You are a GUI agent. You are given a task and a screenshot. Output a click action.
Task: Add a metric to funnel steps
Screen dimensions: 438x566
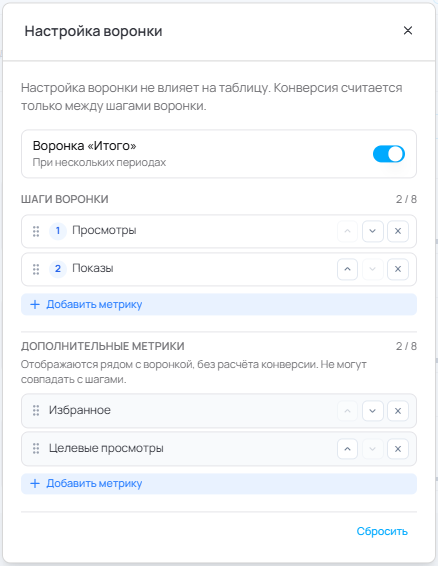[219, 304]
